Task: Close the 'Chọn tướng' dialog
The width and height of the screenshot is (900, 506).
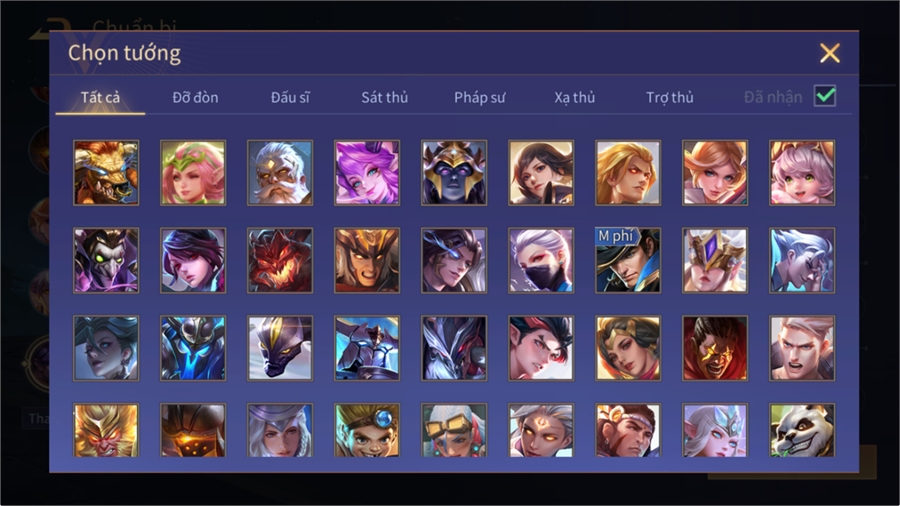Action: tap(829, 53)
